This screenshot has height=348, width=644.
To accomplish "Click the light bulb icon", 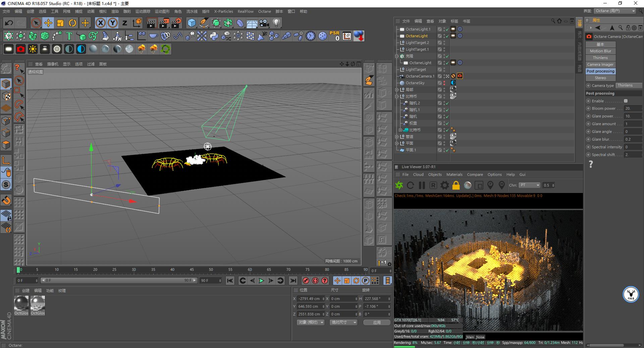I will click(276, 23).
